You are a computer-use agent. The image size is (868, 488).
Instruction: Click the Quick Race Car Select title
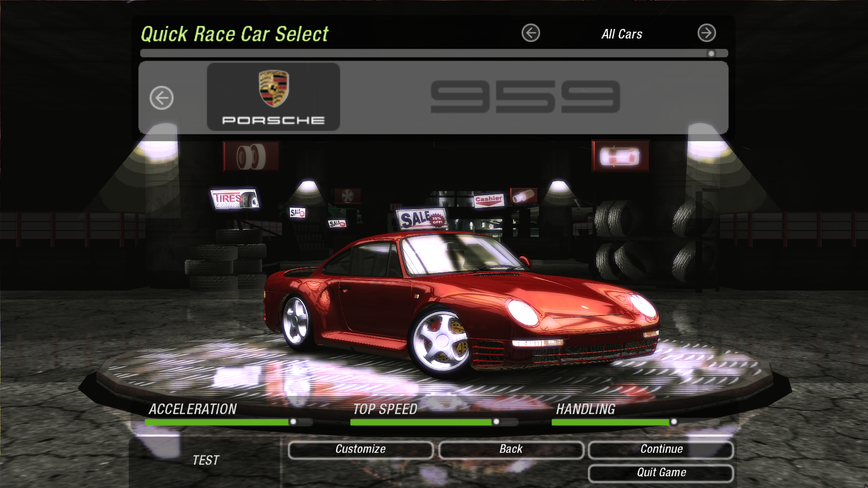click(x=235, y=34)
